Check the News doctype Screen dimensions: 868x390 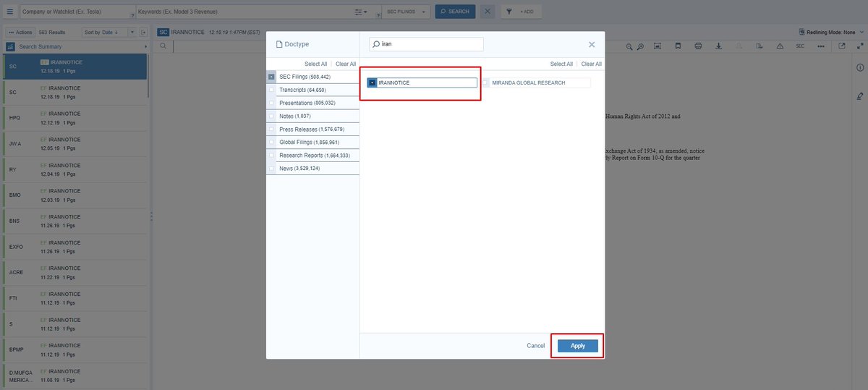point(271,168)
